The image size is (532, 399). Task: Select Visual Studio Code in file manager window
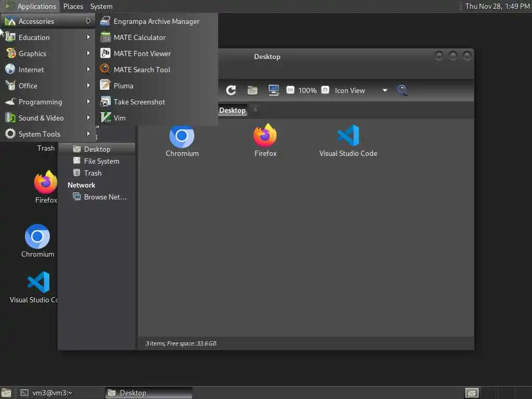pyautogui.click(x=348, y=141)
